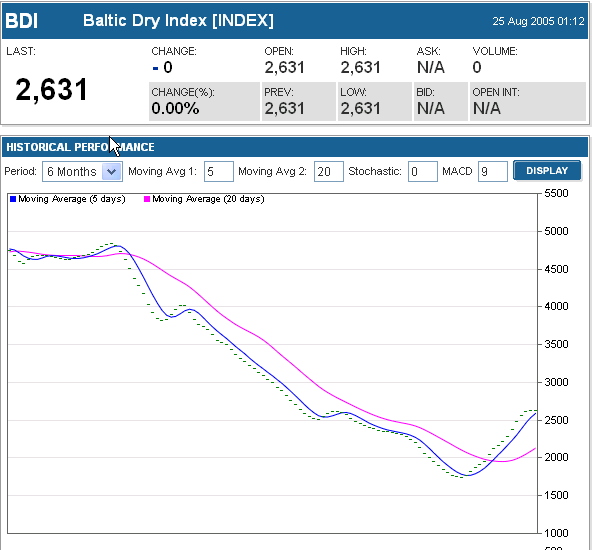
Task: Click the 1000 y-axis label
Action: pos(556,533)
